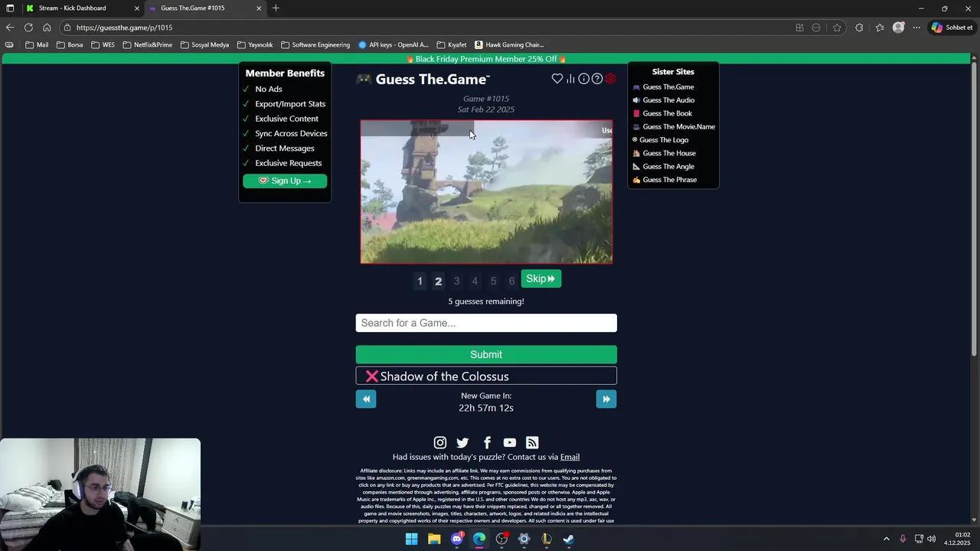
Task: Open the Twitter social icon
Action: 462,442
